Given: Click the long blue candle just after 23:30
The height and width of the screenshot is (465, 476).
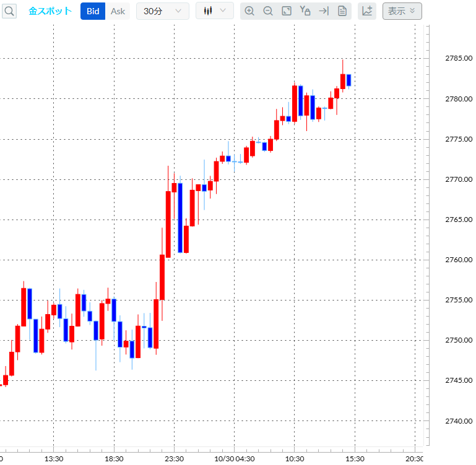Looking at the screenshot, I should (180, 218).
